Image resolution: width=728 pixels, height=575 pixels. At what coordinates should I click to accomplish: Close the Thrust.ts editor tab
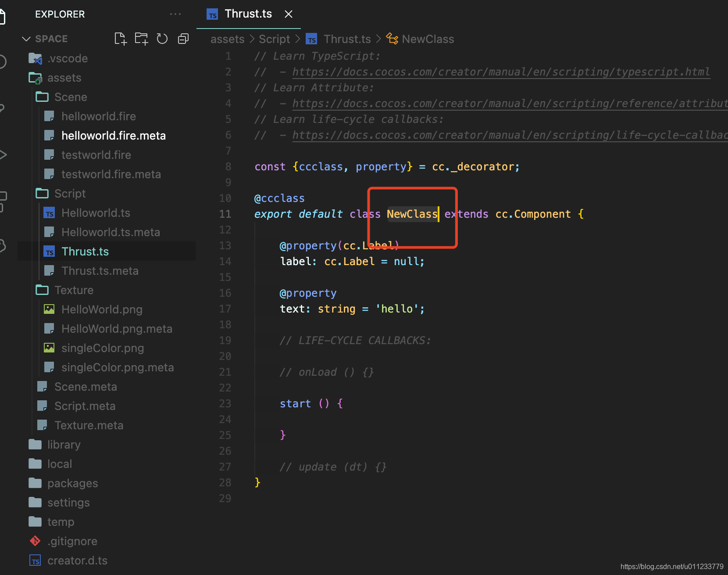289,14
